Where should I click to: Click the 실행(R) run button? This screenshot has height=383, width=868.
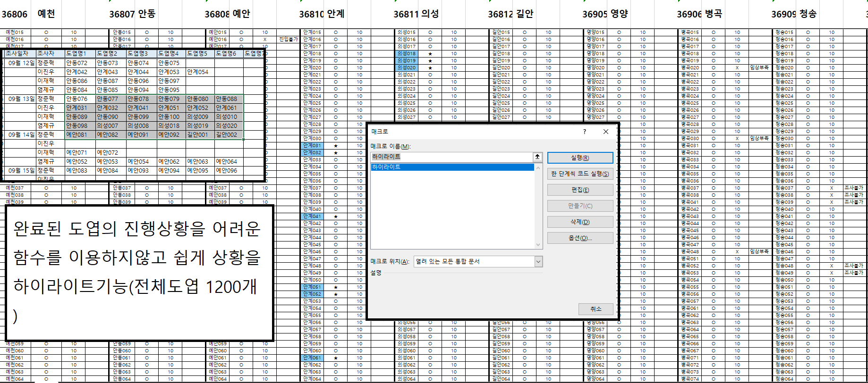[580, 158]
